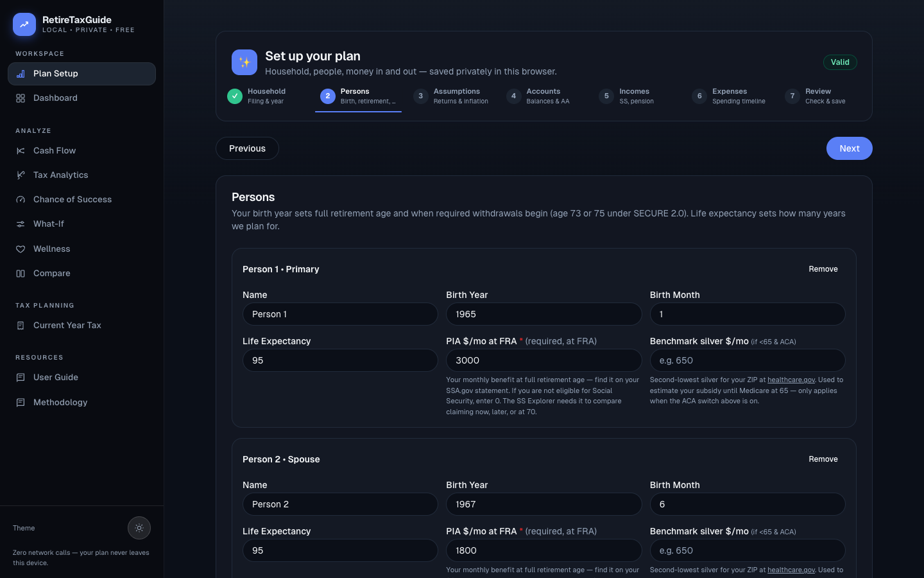Click the Dashboard grid icon
This screenshot has height=578, width=924.
[21, 98]
